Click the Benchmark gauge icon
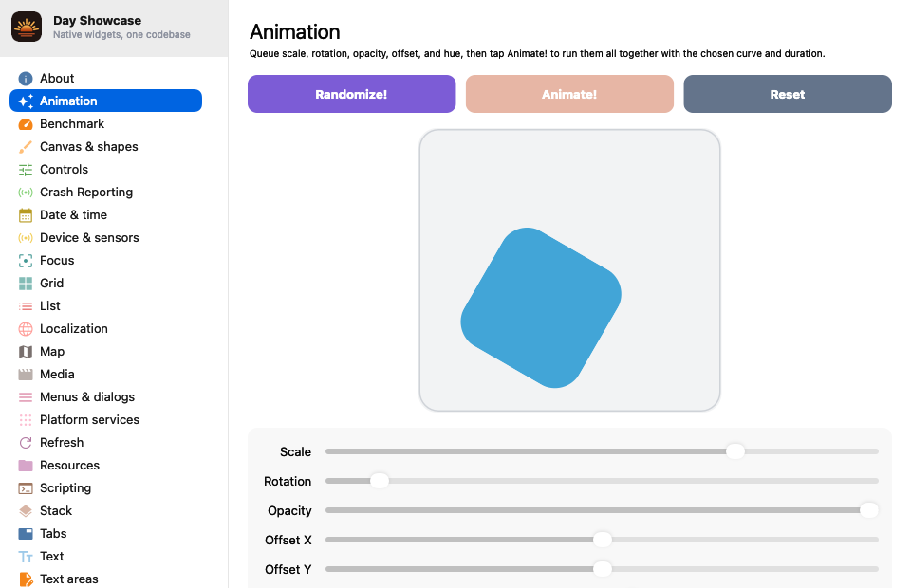This screenshot has width=911, height=588. (26, 123)
